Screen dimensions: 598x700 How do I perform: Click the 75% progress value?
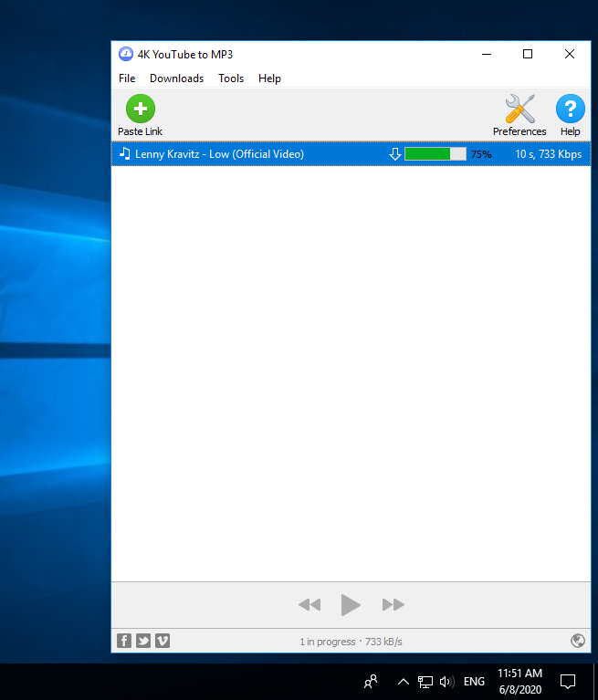coord(481,154)
